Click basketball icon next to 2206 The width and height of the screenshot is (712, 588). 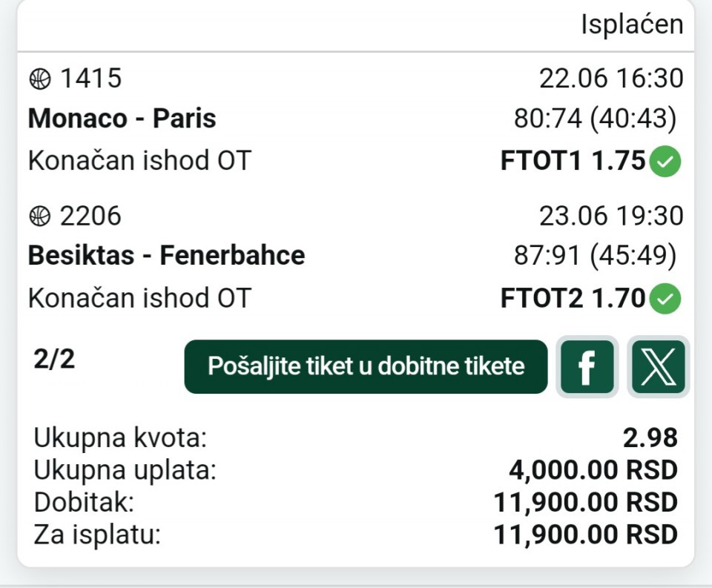40,216
